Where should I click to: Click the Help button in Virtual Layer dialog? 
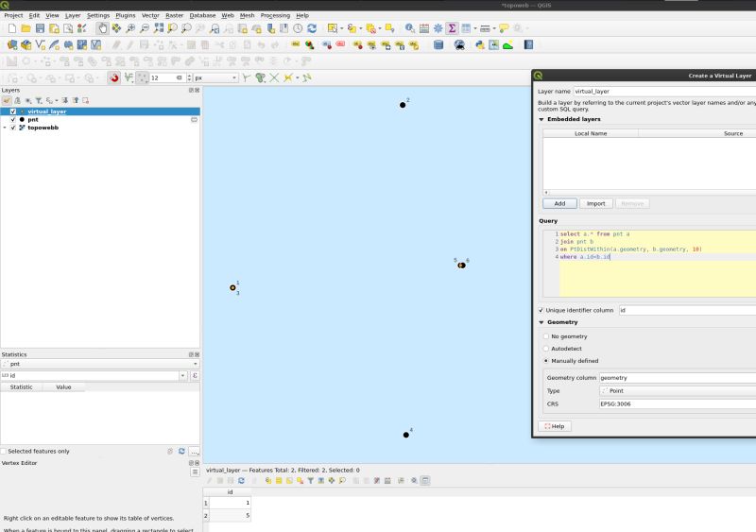click(555, 426)
